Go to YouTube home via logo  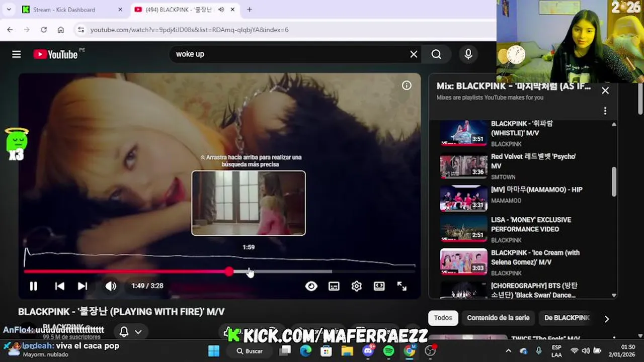[56, 54]
